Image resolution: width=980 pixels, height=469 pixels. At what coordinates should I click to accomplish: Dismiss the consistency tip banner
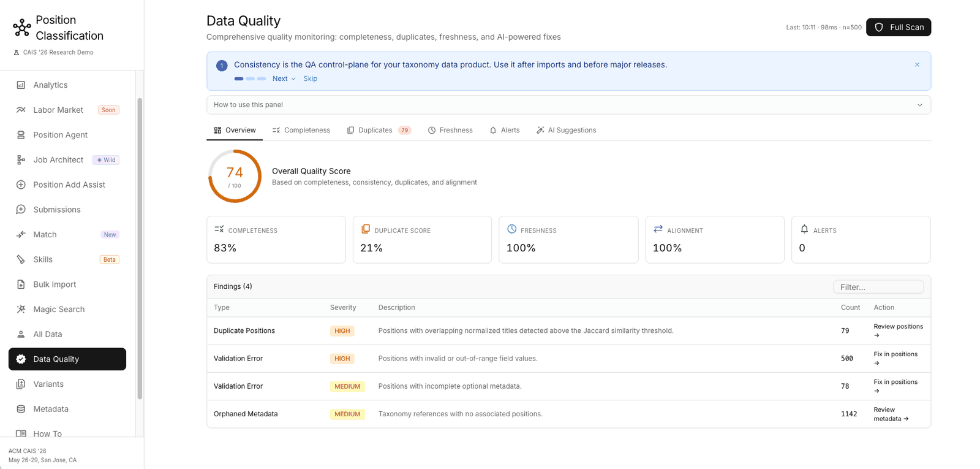(917, 65)
